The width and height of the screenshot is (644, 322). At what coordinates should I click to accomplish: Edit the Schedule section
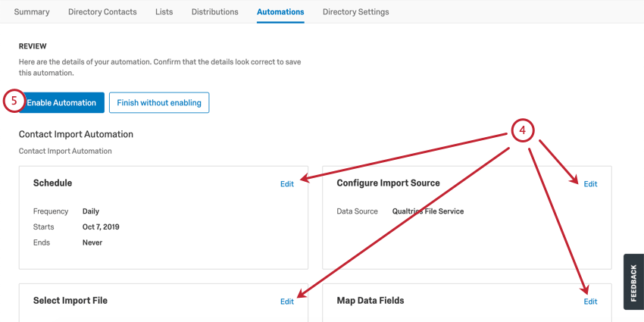coord(287,184)
